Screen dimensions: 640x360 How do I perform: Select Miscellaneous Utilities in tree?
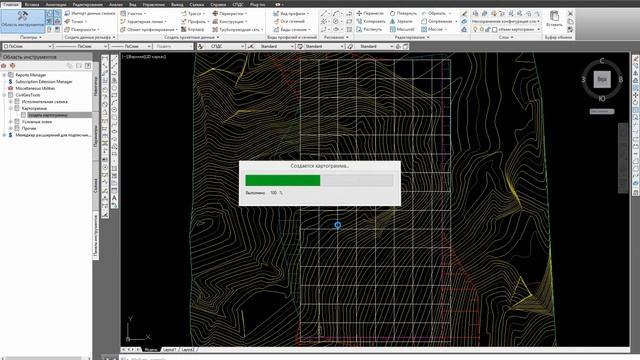pos(35,88)
